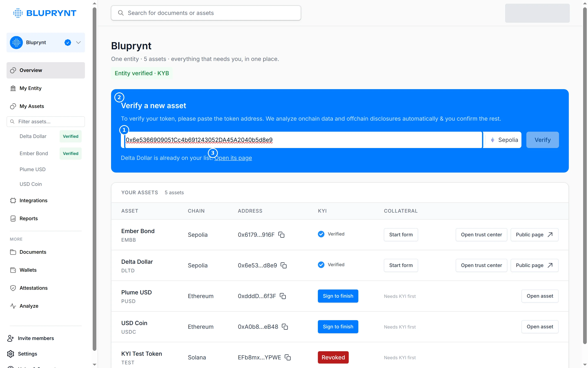Focus the Filter assets field
Viewport: 588px width, 368px height.
coord(46,121)
